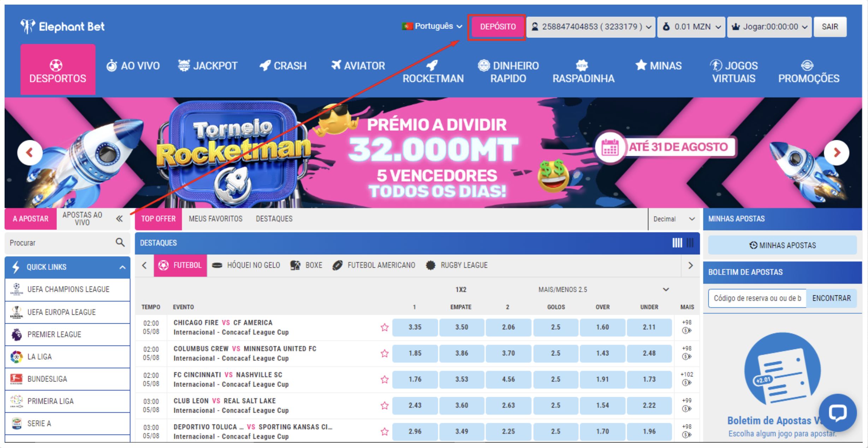Expand the Mais/Menos 2.5 market dropdown
This screenshot has width=868, height=448.
pos(666,290)
